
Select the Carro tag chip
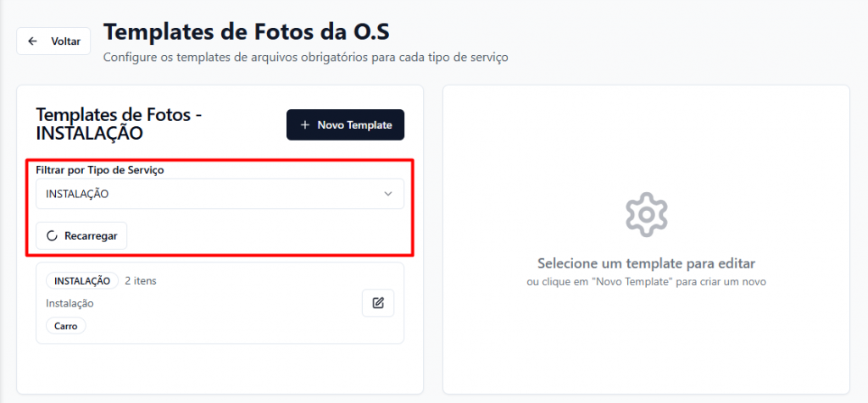(65, 325)
